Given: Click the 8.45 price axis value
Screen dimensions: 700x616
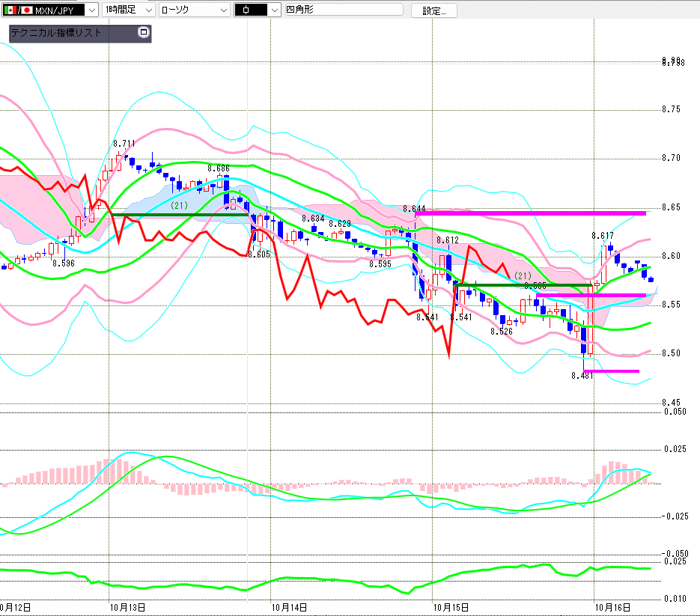Looking at the screenshot, I should 672,403.
